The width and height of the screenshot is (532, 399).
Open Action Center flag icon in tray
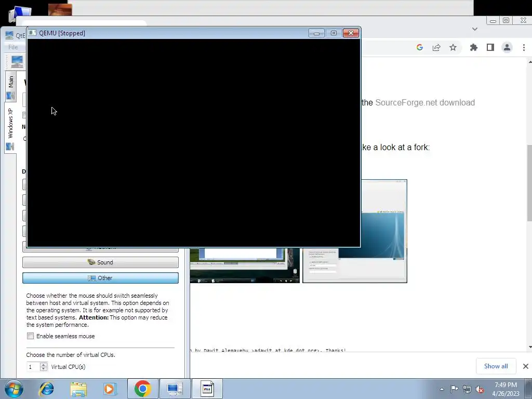point(454,389)
